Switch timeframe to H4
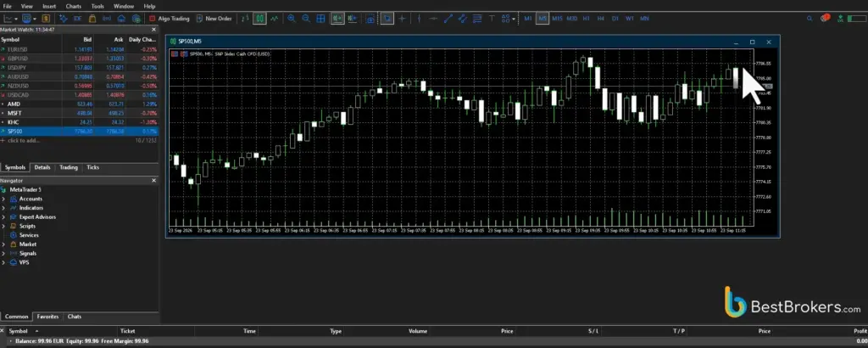868x348 pixels. click(x=601, y=19)
